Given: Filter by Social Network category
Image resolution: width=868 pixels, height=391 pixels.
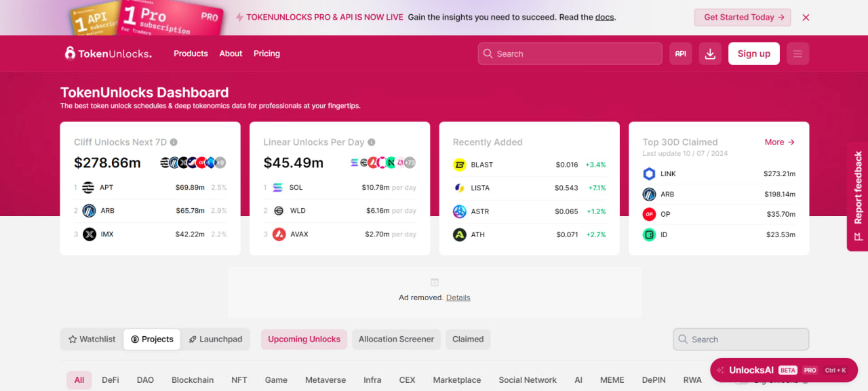Looking at the screenshot, I should (x=528, y=380).
